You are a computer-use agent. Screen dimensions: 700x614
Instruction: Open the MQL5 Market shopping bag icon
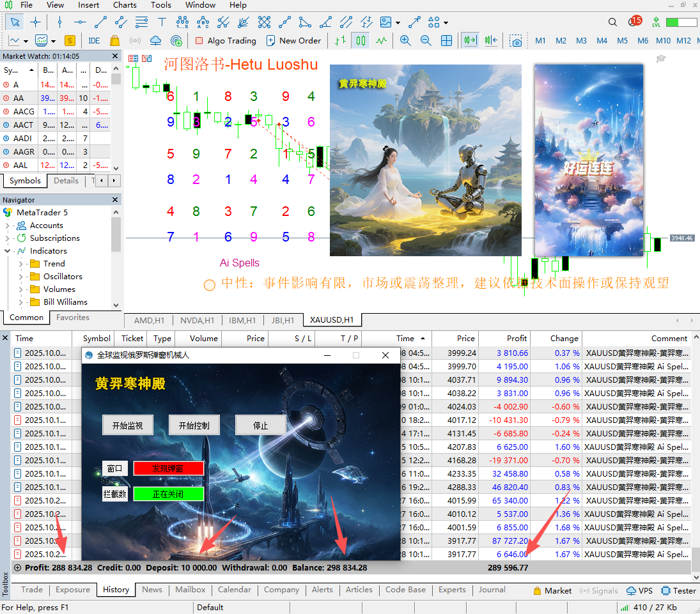point(114,40)
